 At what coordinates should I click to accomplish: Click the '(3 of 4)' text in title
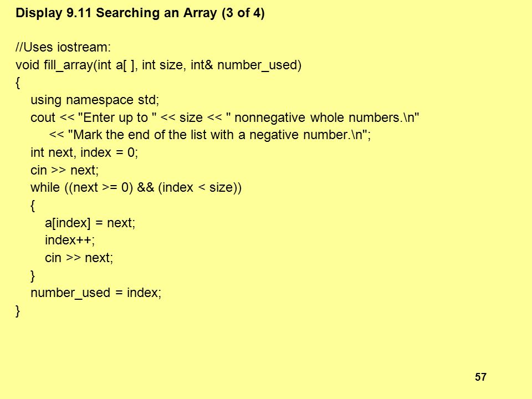tap(243, 13)
